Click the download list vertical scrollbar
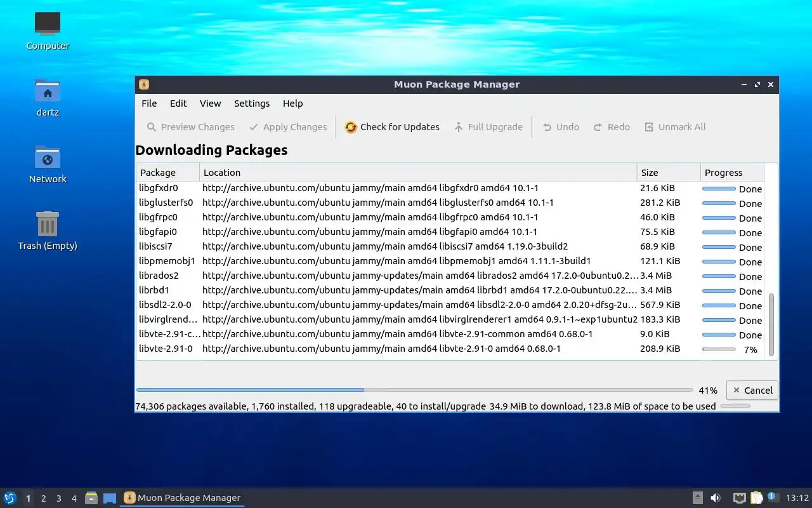 771,324
